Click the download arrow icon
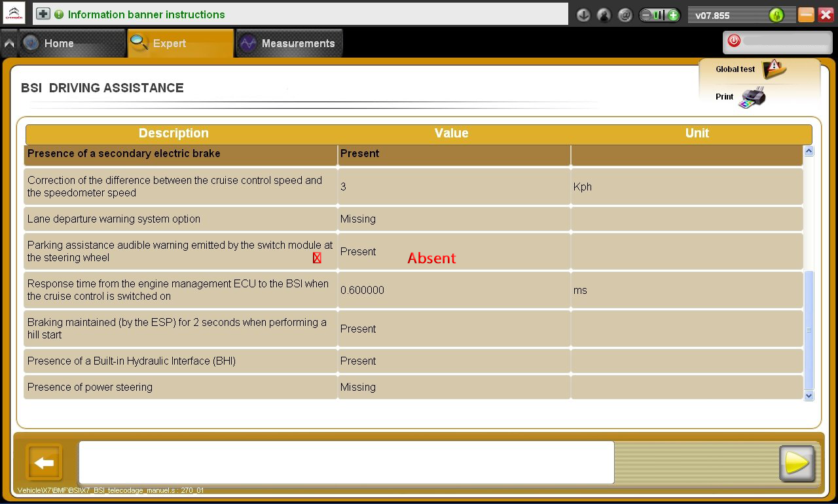The width and height of the screenshot is (838, 504). click(583, 15)
